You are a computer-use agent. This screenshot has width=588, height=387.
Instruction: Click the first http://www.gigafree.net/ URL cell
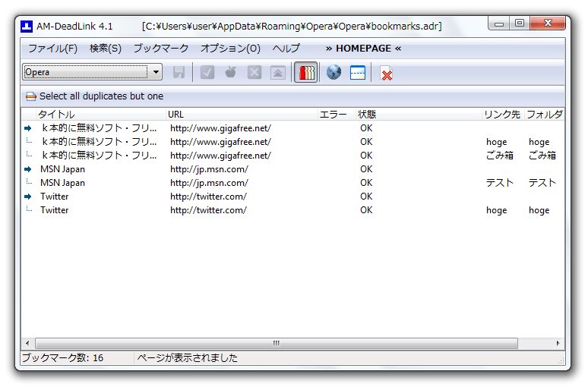(220, 128)
